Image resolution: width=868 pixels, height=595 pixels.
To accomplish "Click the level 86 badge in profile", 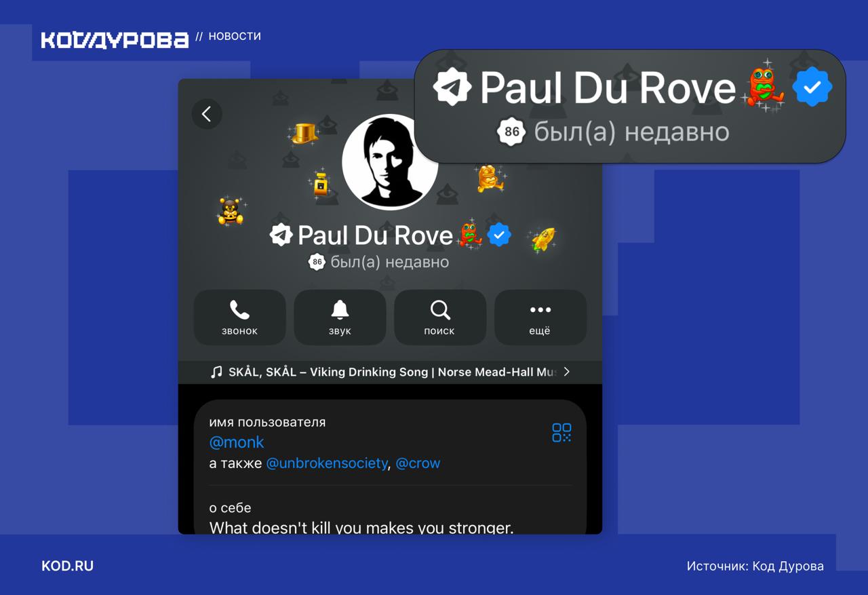I will coord(317,262).
